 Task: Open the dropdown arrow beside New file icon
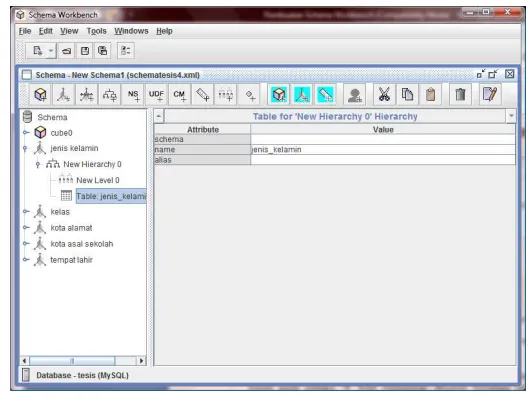pos(51,51)
